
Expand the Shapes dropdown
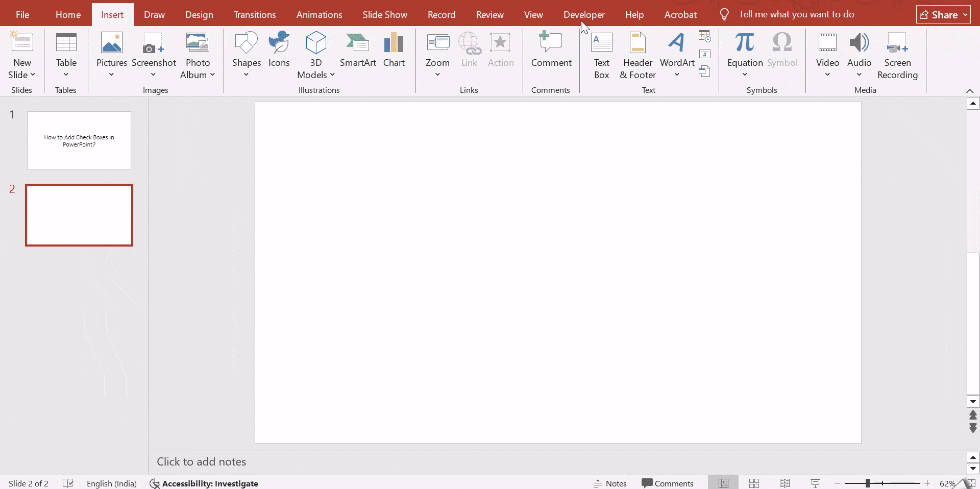246,75
